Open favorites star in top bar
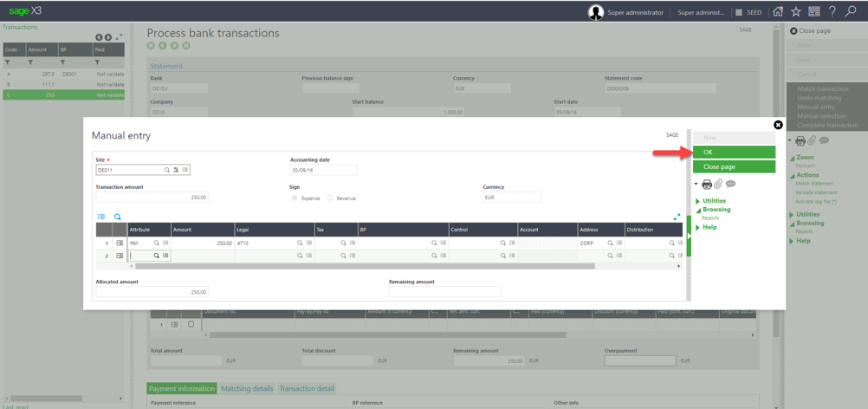The image size is (868, 409). pyautogui.click(x=796, y=12)
